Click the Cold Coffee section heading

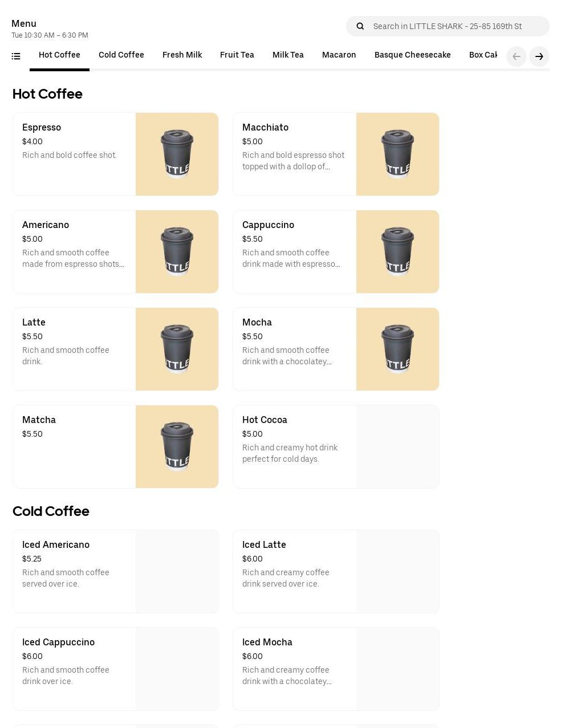pos(51,511)
